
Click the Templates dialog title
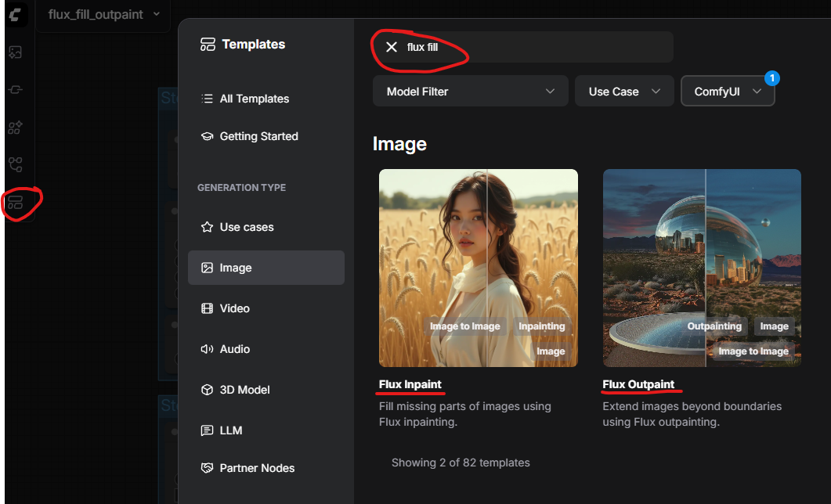[x=253, y=45]
